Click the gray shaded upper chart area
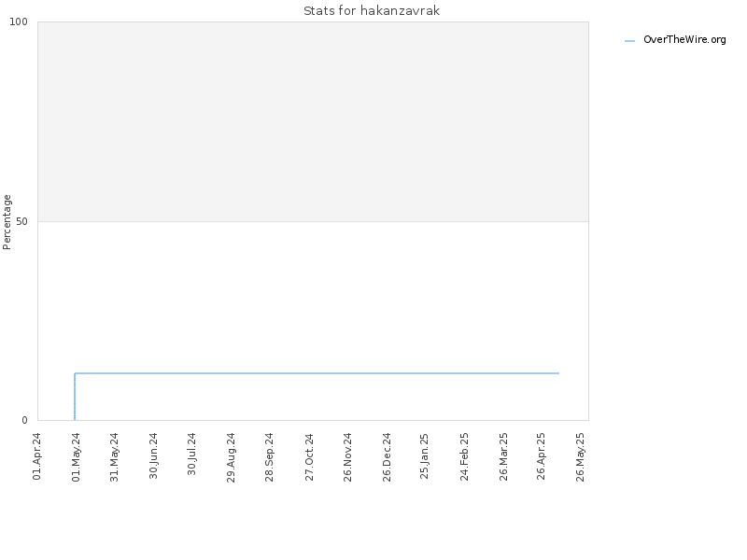 (x=313, y=121)
